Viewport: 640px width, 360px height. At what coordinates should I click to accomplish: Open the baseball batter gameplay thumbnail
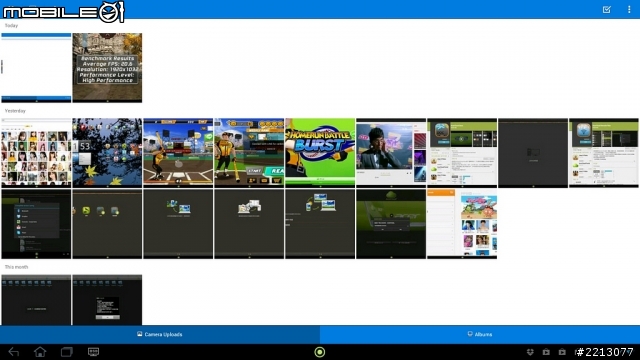click(178, 153)
